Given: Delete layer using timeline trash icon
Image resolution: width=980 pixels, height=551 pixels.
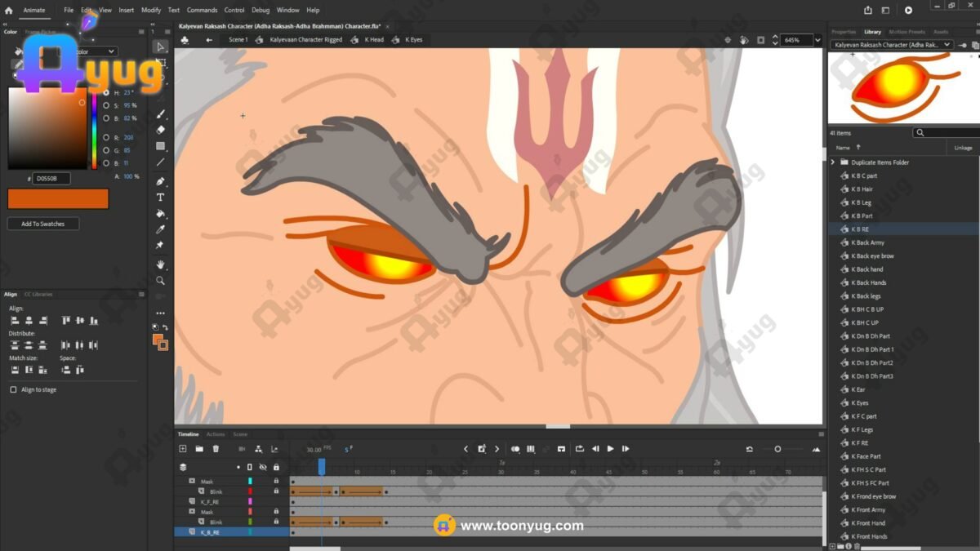Looking at the screenshot, I should [216, 449].
